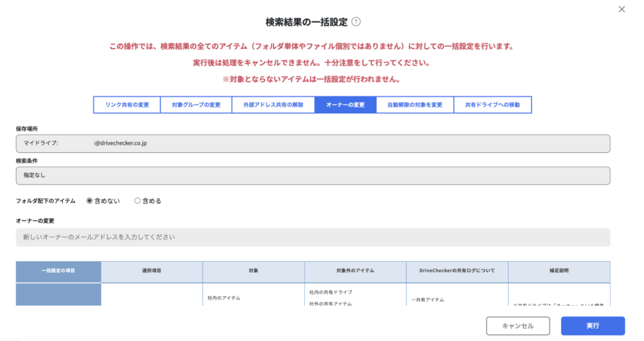Close the dialog with the X icon
The image size is (644, 341).
[x=621, y=9]
